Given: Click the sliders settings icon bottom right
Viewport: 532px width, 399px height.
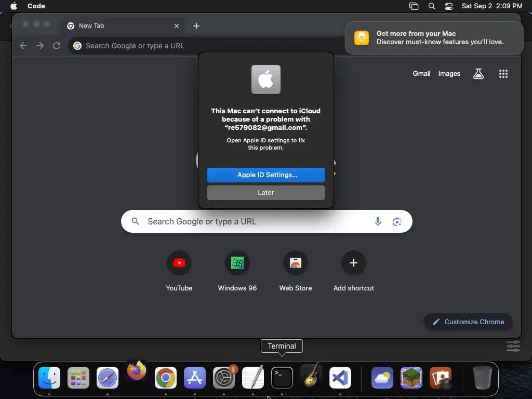Looking at the screenshot, I should coord(513,346).
